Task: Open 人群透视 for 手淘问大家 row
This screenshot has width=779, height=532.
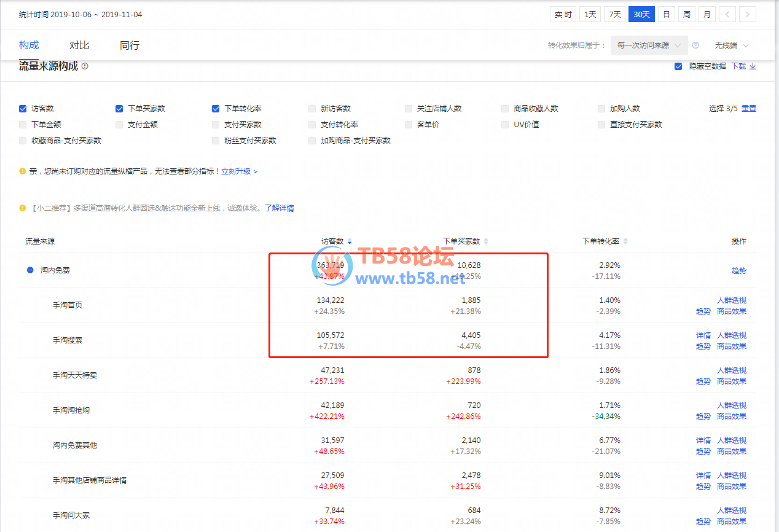Action: 732,510
